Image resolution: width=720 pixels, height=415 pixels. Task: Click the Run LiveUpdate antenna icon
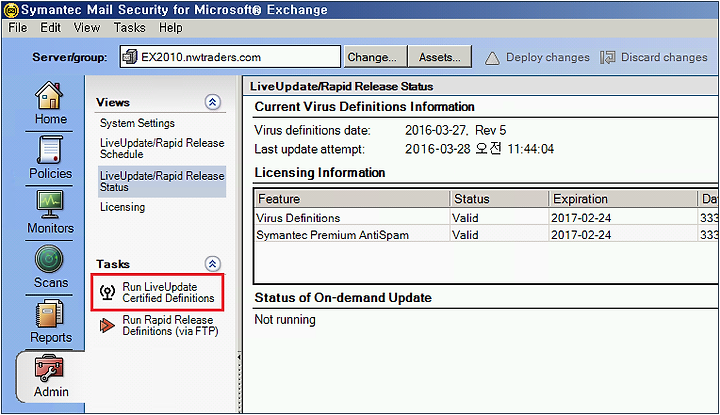[x=107, y=292]
